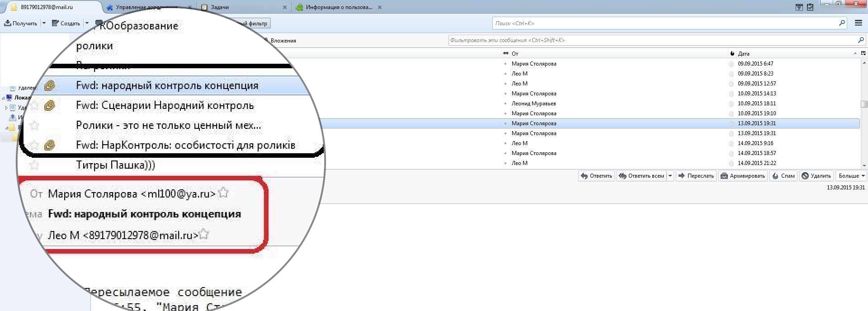Viewport: 868px width, 311px height.
Task: Focus the Фильтровать эти сообщения filter field
Action: tap(651, 40)
